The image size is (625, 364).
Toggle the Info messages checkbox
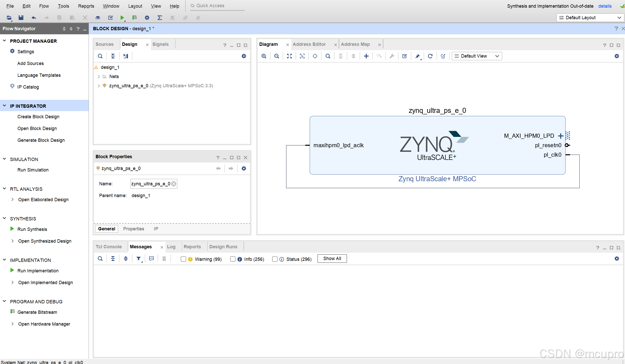[233, 259]
